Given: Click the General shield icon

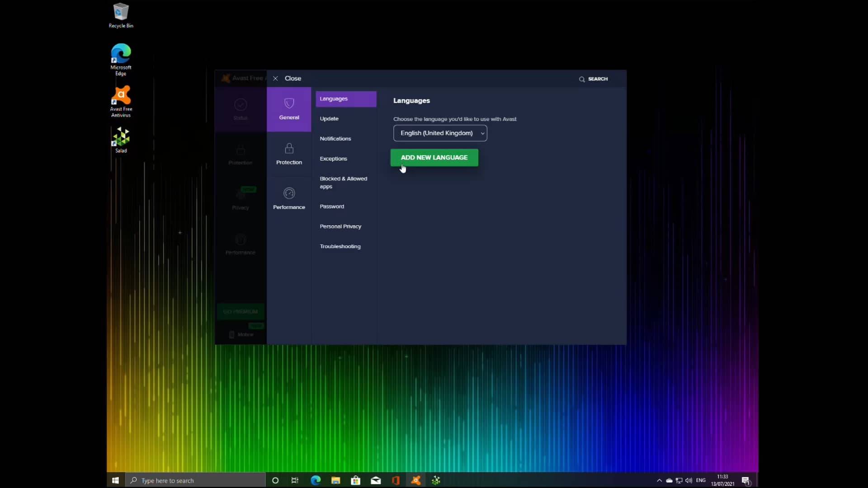Looking at the screenshot, I should [289, 103].
